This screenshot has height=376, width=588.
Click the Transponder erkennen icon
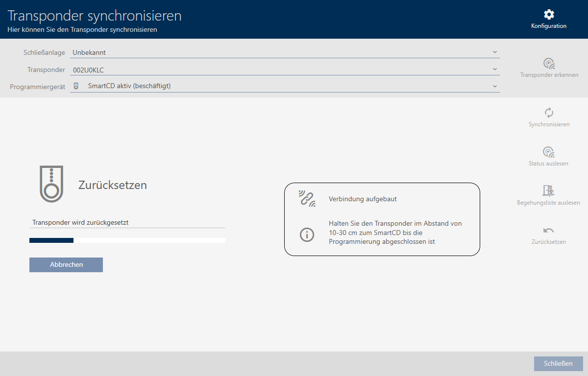(549, 64)
